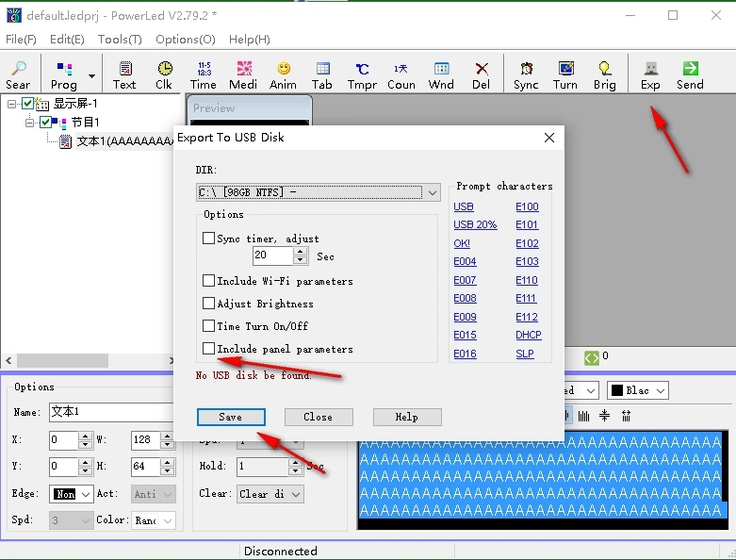Image resolution: width=736 pixels, height=560 pixels.
Task: Open the E004 error code link
Action: 465,261
